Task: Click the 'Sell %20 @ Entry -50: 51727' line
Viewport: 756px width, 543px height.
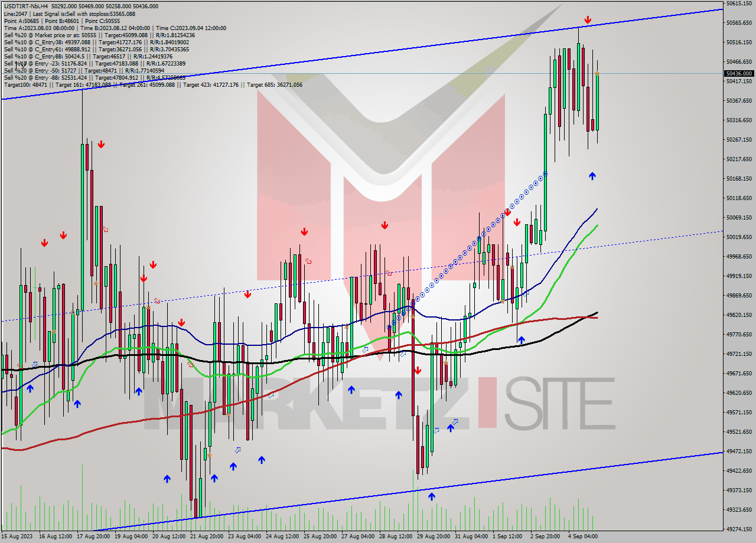Action: click(84, 70)
